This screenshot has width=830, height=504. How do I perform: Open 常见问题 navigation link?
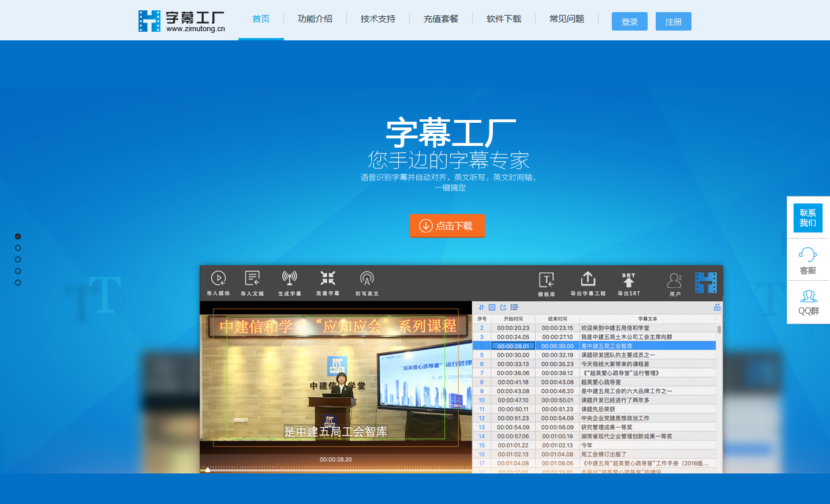point(567,19)
